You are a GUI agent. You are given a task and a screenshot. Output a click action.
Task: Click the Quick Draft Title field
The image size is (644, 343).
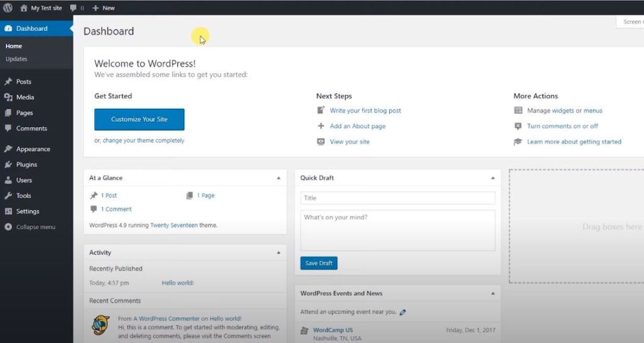(x=397, y=198)
